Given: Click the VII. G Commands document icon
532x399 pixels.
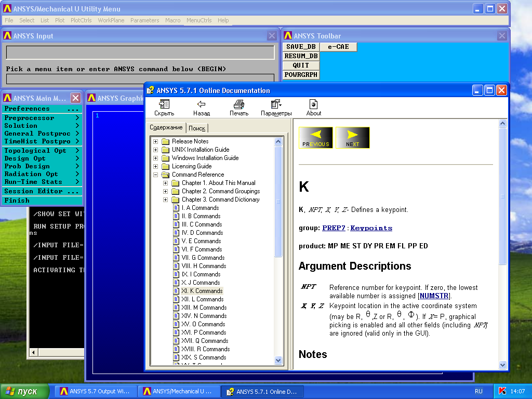Looking at the screenshot, I should tap(176, 258).
